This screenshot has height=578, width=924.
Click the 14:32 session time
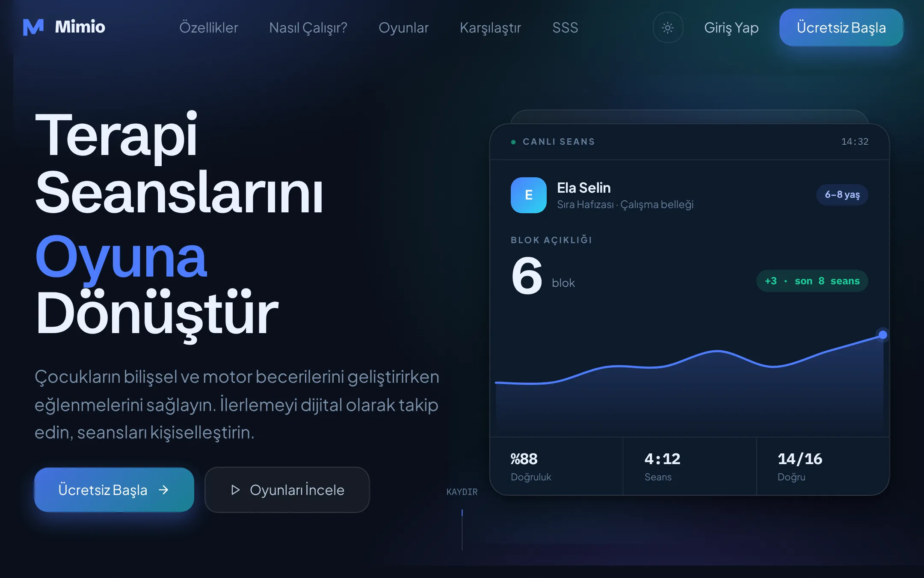click(855, 142)
